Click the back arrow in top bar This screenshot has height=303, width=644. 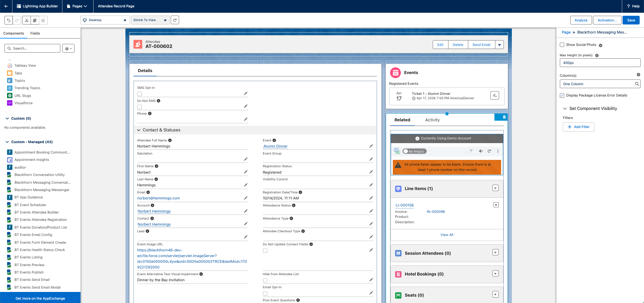pyautogui.click(x=6, y=6)
